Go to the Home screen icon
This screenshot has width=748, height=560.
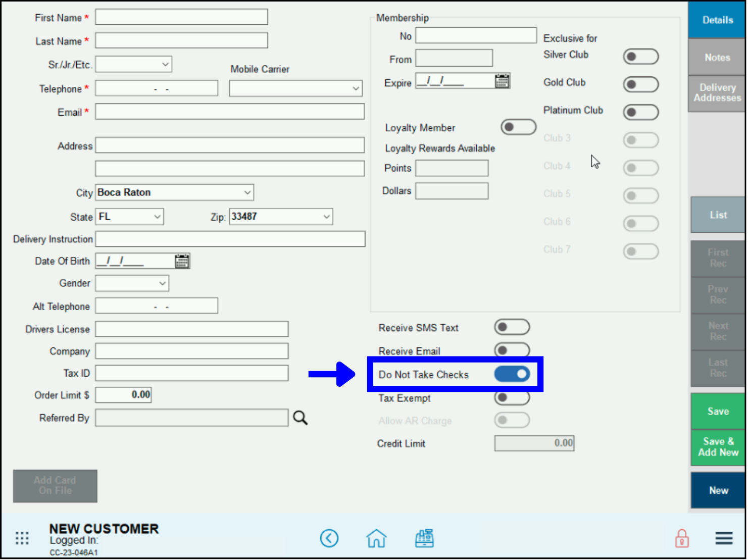pyautogui.click(x=376, y=538)
